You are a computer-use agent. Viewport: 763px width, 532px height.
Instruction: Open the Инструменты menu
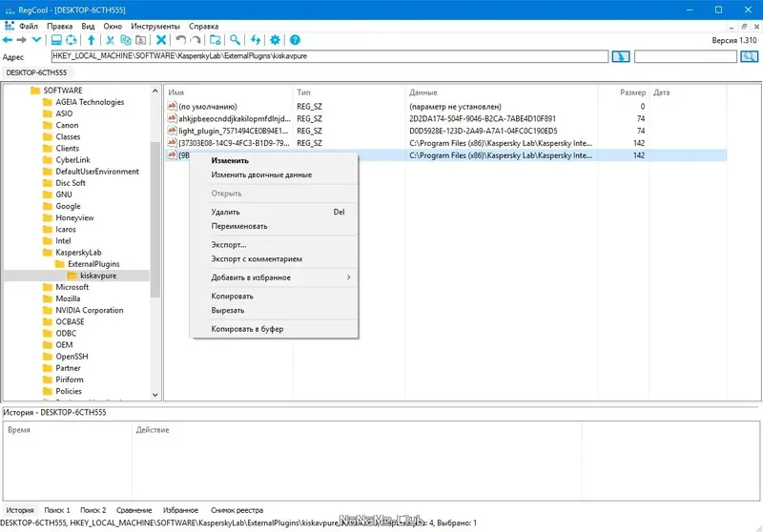coord(155,27)
